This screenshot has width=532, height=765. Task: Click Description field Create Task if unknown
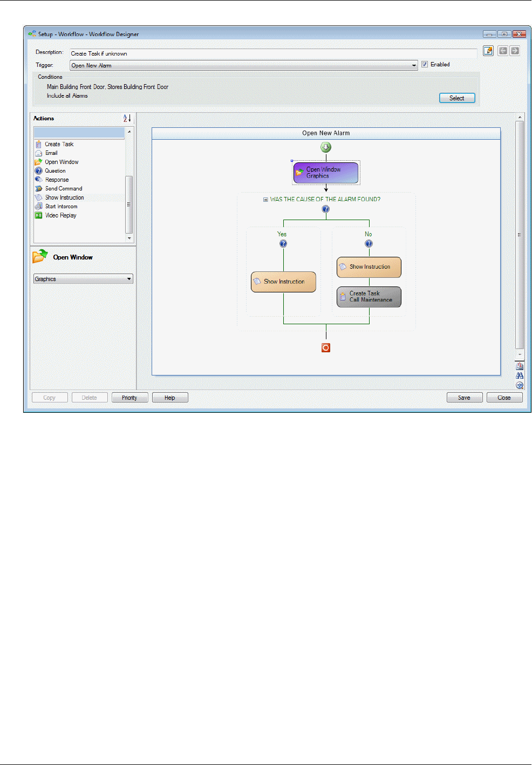(274, 53)
